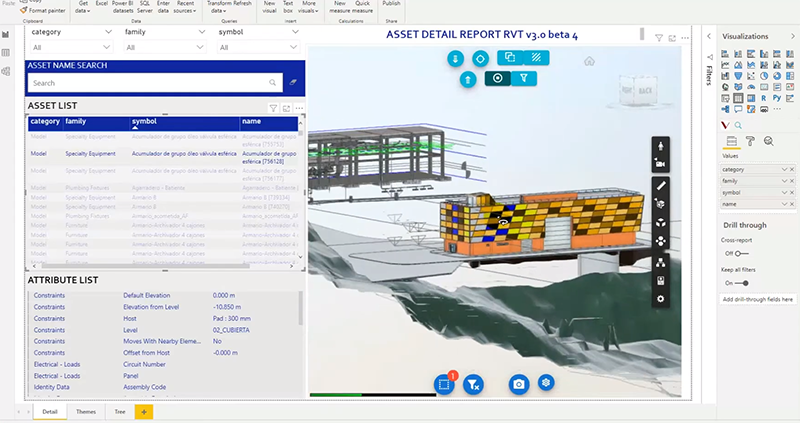This screenshot has height=423, width=800.
Task: Expand the name field chevron in Values
Action: [784, 204]
